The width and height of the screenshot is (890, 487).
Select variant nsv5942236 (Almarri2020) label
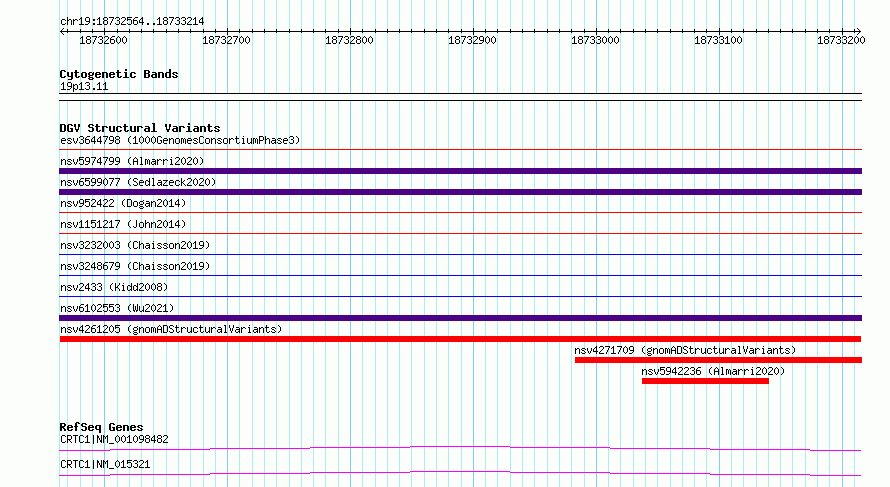click(x=713, y=371)
